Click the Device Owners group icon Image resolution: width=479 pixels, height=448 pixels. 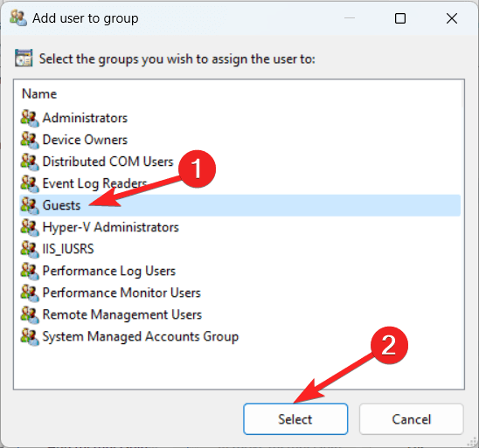tap(30, 140)
